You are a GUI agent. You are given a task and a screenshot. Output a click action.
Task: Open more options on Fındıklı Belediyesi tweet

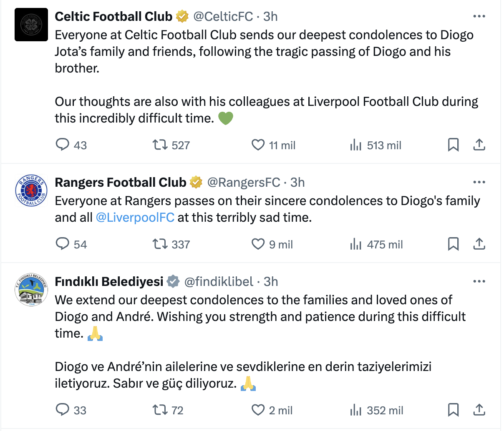(x=479, y=281)
